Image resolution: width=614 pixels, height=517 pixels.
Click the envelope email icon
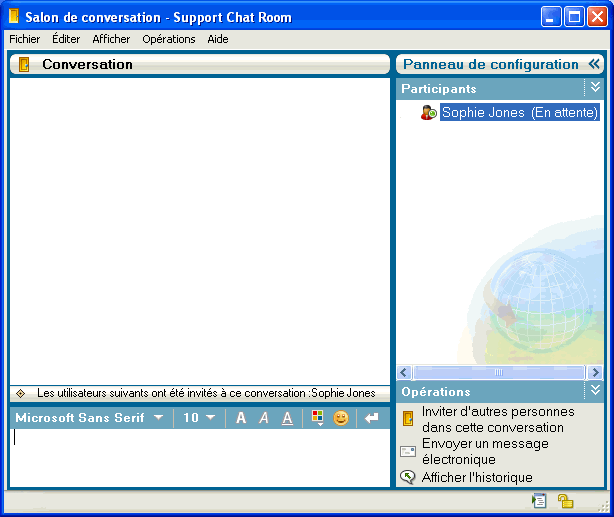pyautogui.click(x=408, y=451)
